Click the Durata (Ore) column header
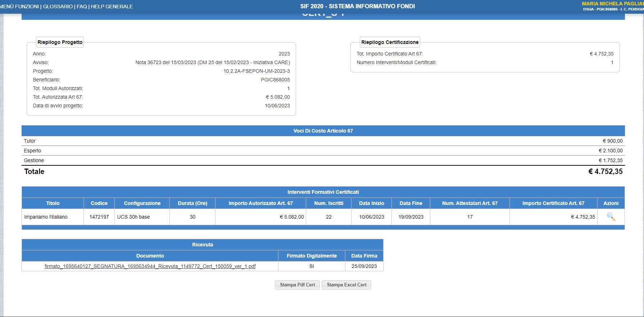The height and width of the screenshot is (317, 644). click(x=192, y=203)
